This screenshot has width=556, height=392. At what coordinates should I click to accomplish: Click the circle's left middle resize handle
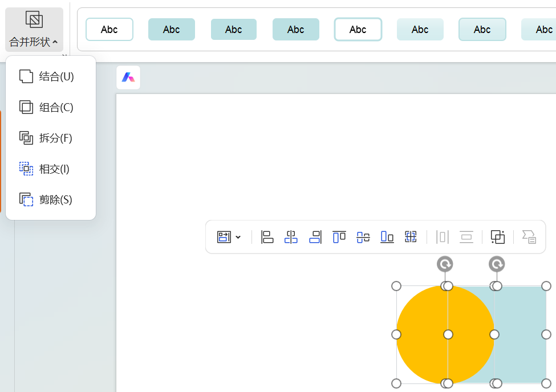click(396, 334)
